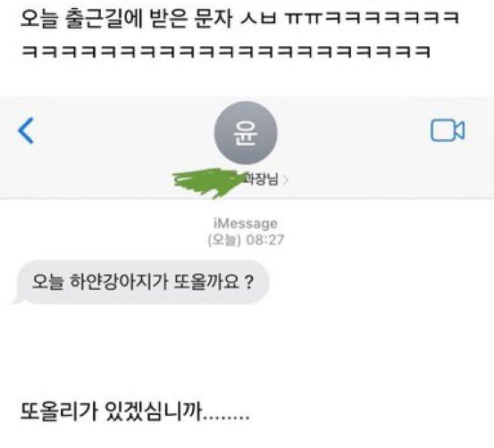This screenshot has height=448, width=494.
Task: Click the word 오늘 inside the message bubble
Action: 48,282
